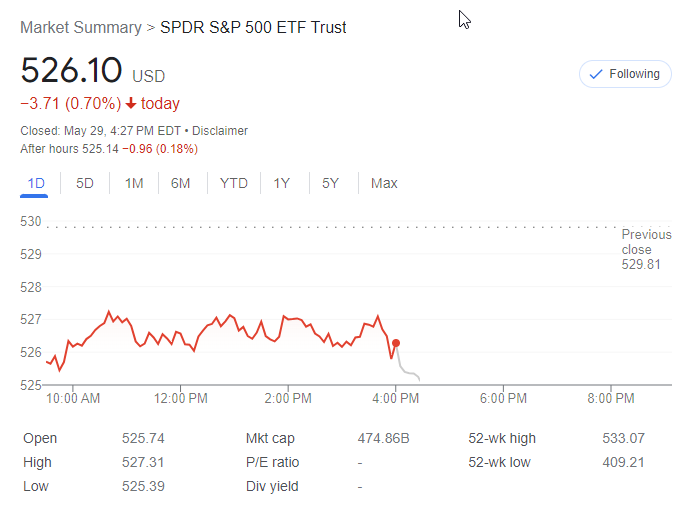
Task: Switch to the 1M chart view
Action: point(134,183)
